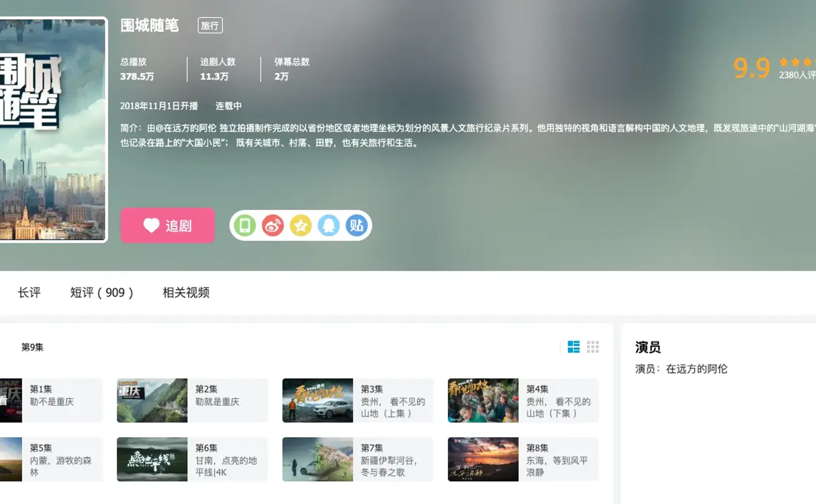
Task: Select the 第9集 episode label
Action: [32, 347]
